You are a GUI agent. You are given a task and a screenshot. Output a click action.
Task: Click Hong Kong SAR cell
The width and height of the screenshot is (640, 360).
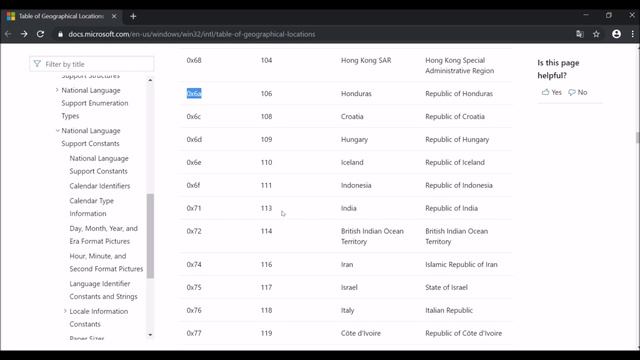pyautogui.click(x=366, y=60)
